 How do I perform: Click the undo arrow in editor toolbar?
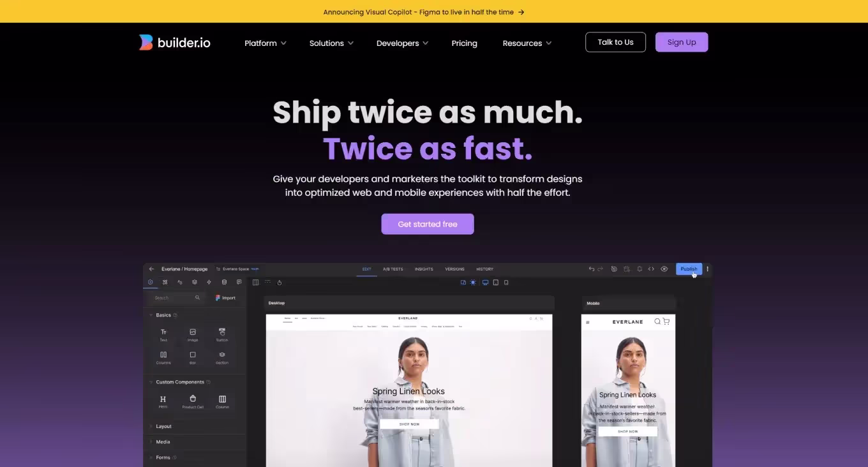click(x=592, y=269)
